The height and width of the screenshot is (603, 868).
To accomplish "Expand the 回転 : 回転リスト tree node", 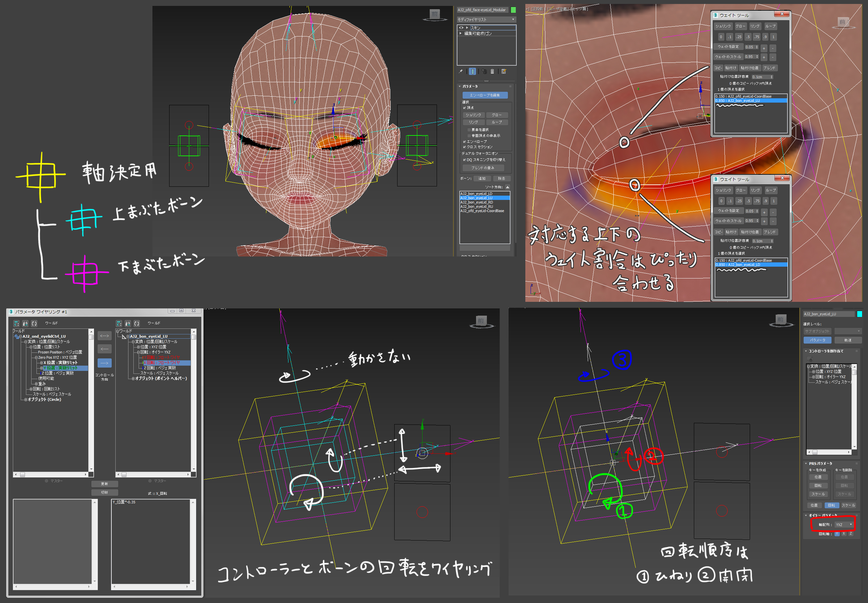I will pyautogui.click(x=31, y=389).
